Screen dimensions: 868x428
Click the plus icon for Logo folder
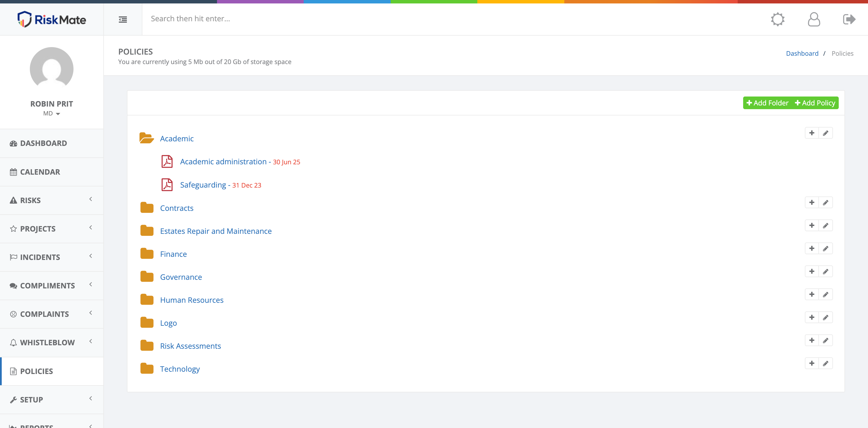812,317
